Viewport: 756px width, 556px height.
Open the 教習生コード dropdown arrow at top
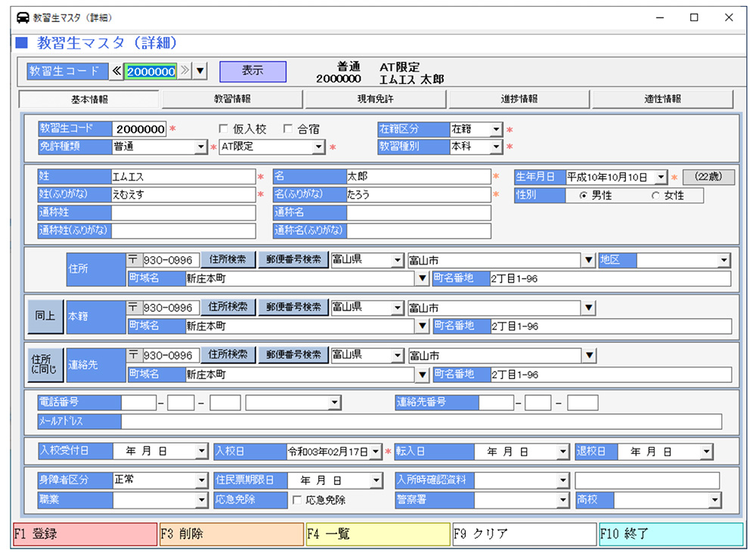200,71
